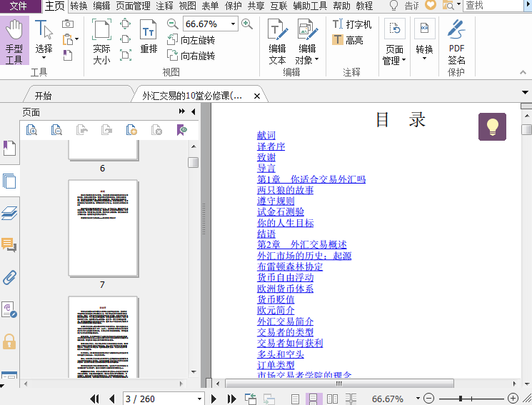The height and width of the screenshot is (405, 532).
Task: Go to the next page
Action: (x=214, y=399)
